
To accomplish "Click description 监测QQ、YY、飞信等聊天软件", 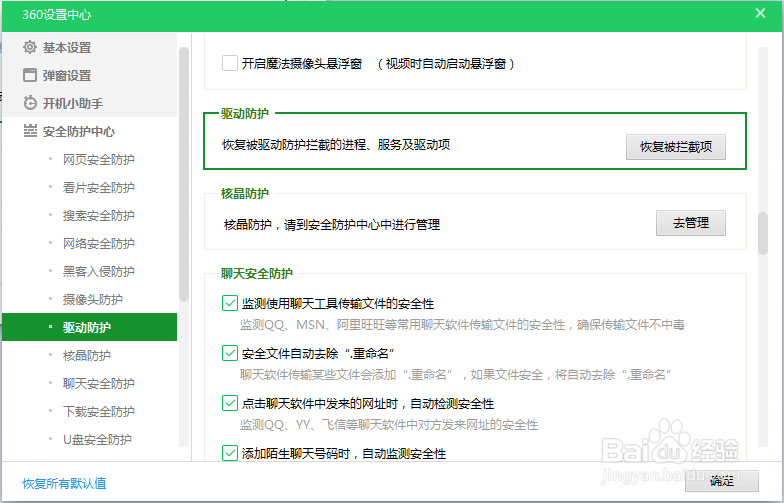I will coord(389,425).
